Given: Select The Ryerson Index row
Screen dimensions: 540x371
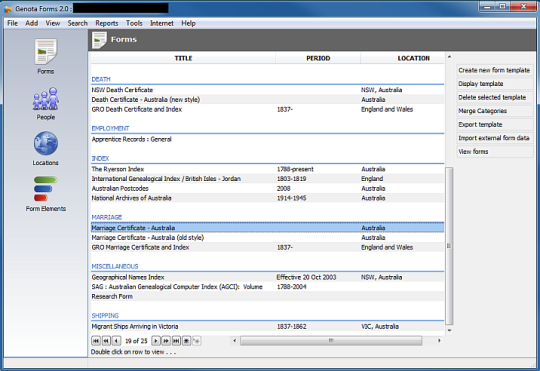Looking at the screenshot, I should coord(267,169).
